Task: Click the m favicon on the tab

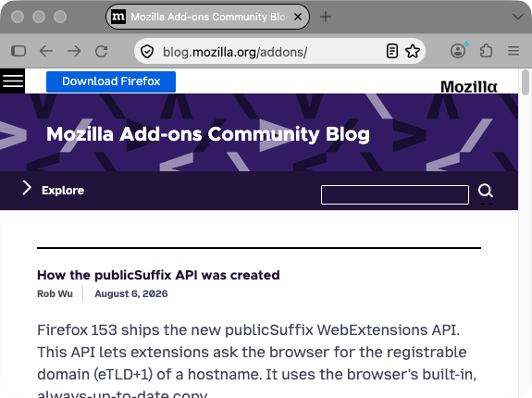Action: (118, 17)
